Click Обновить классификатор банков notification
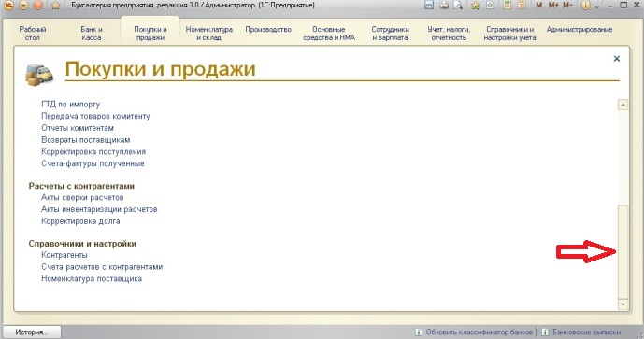644x339 pixels. click(x=479, y=332)
